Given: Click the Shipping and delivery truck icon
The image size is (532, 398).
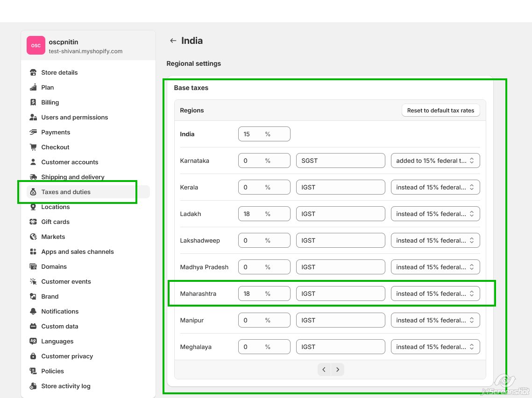Looking at the screenshot, I should [x=33, y=177].
